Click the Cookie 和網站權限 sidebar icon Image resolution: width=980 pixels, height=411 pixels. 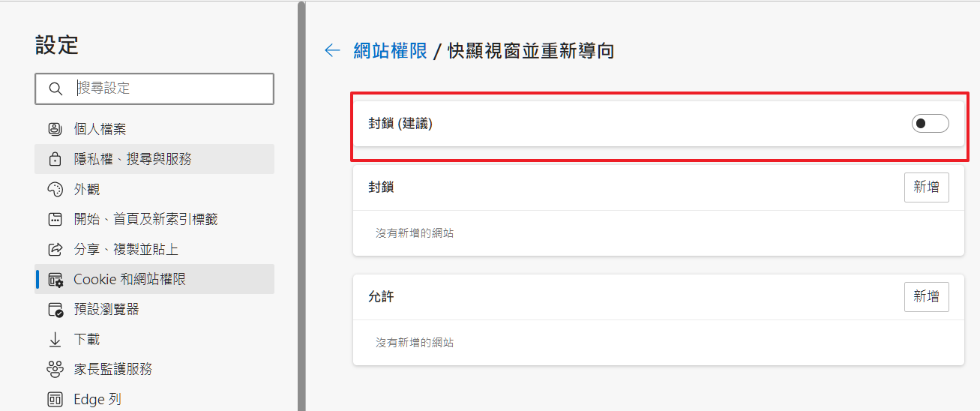(55, 280)
